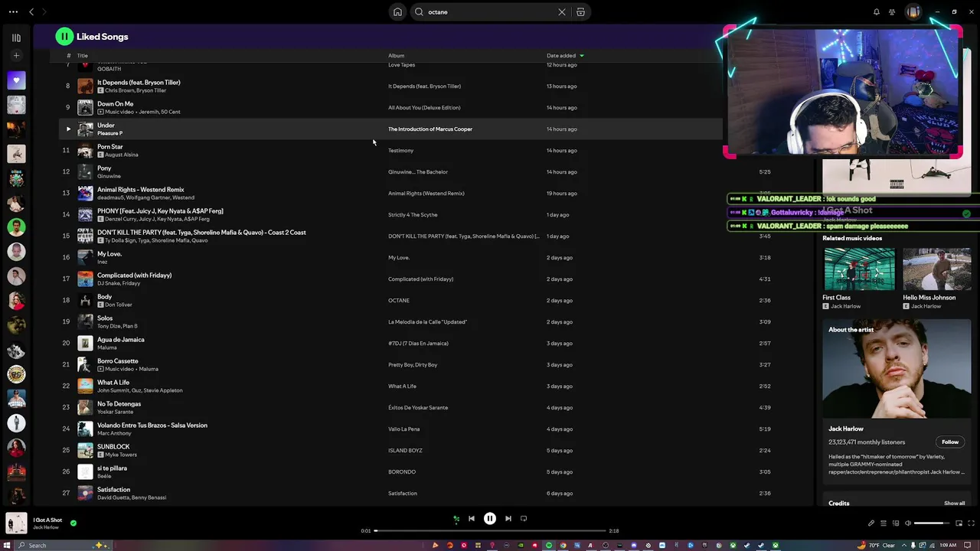This screenshot has width=980, height=551.
Task: Open artist Don Toliver link
Action: pos(119,305)
